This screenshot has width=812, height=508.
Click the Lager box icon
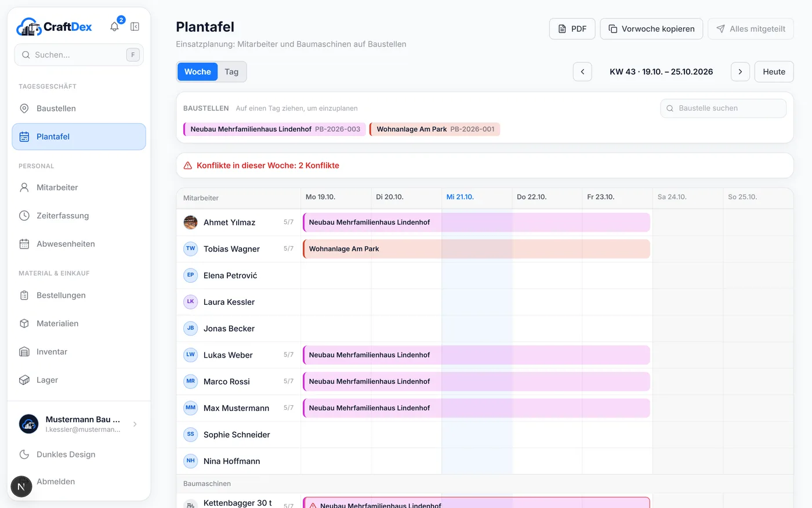point(24,380)
